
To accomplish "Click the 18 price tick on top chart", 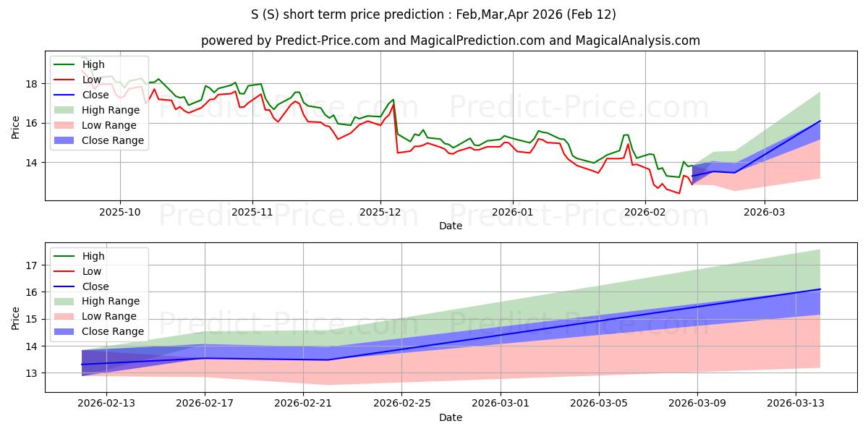I will point(32,84).
